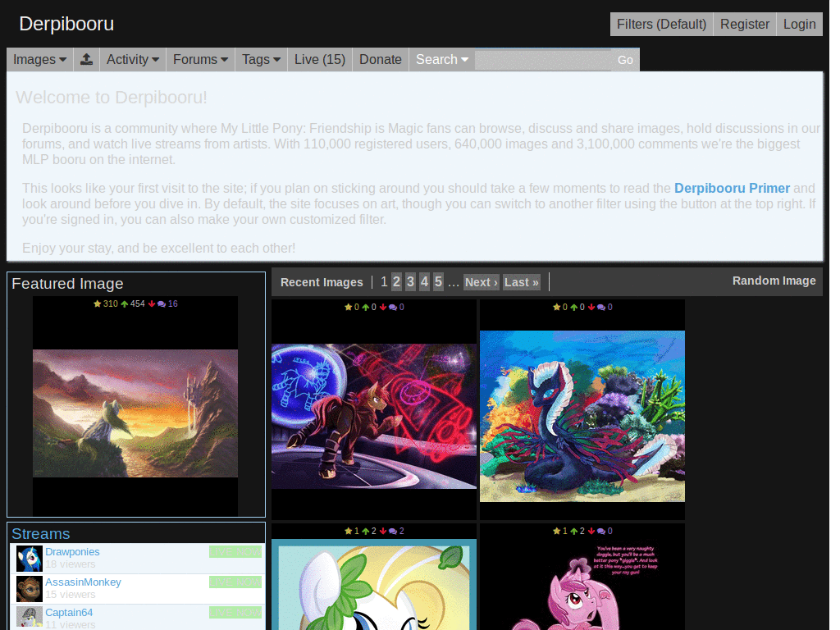Click Live Now badge for AssasinMonkey
Image resolution: width=840 pixels, height=630 pixels.
point(235,582)
